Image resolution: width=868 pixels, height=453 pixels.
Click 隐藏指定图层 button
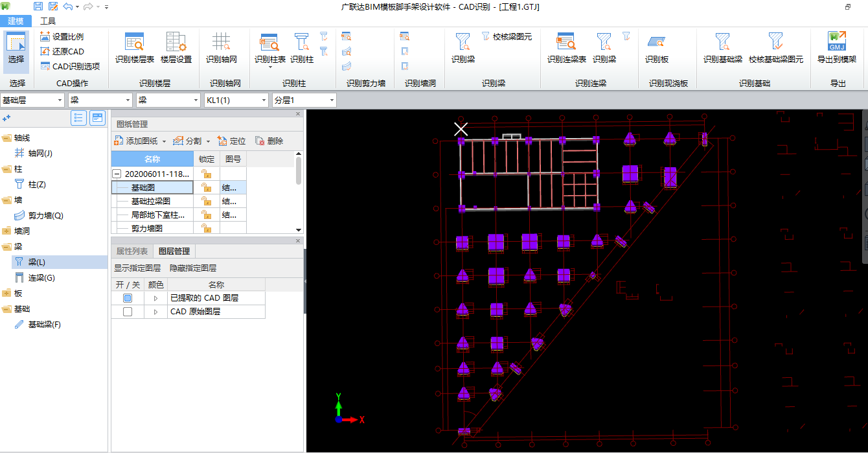(x=193, y=268)
